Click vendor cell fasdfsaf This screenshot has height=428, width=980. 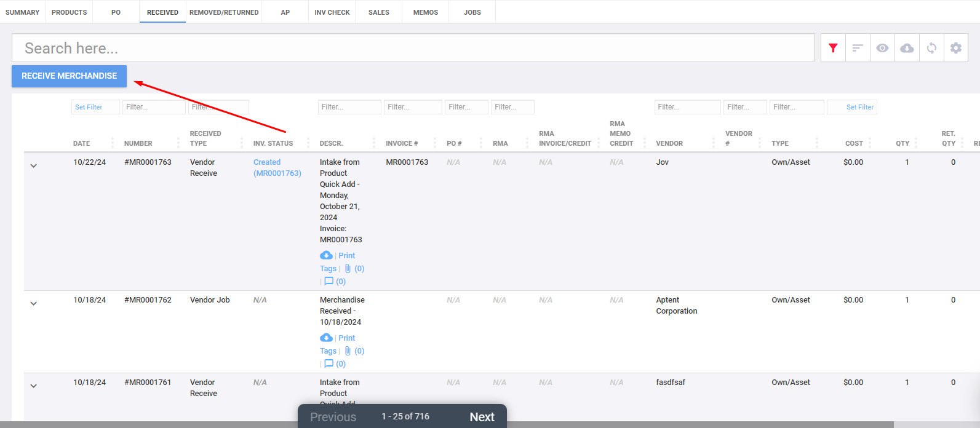(671, 382)
